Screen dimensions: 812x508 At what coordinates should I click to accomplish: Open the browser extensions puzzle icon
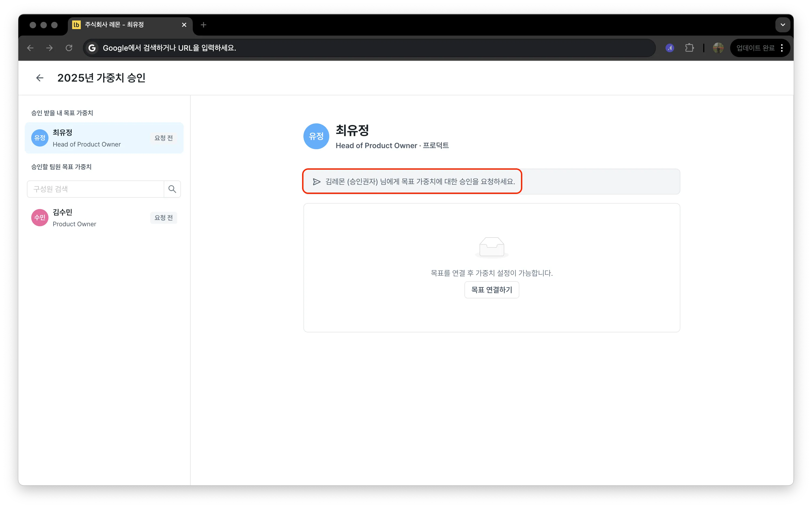689,48
